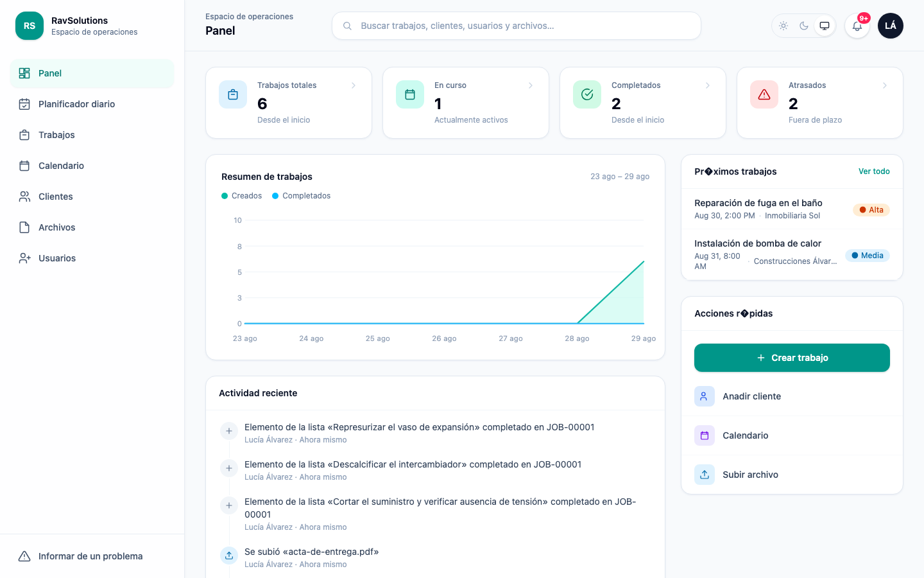Click the plus icon beside Descalcificar activity entry
Screen dimensions: 924x578
(229, 468)
